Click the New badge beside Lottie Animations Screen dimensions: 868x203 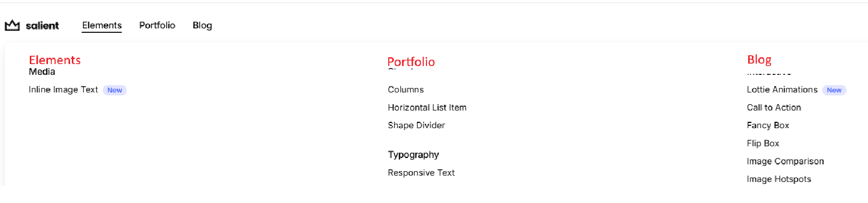pyautogui.click(x=834, y=90)
